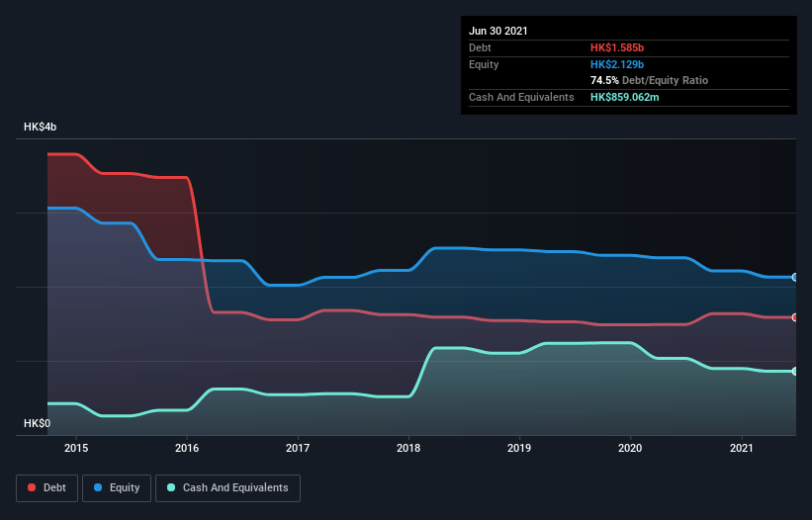This screenshot has height=520, width=812.
Task: Click Cash And Equivalents label in tooltip
Action: point(521,97)
